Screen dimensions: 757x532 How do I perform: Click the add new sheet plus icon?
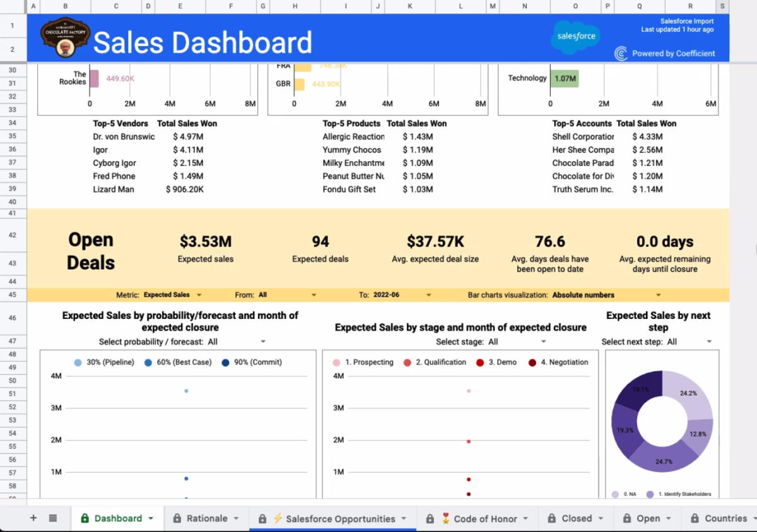click(33, 518)
